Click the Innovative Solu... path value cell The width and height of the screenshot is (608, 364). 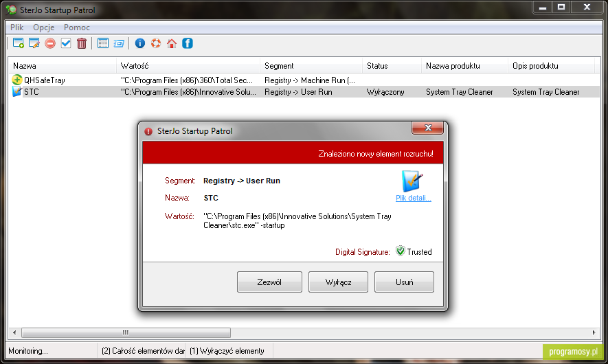188,92
